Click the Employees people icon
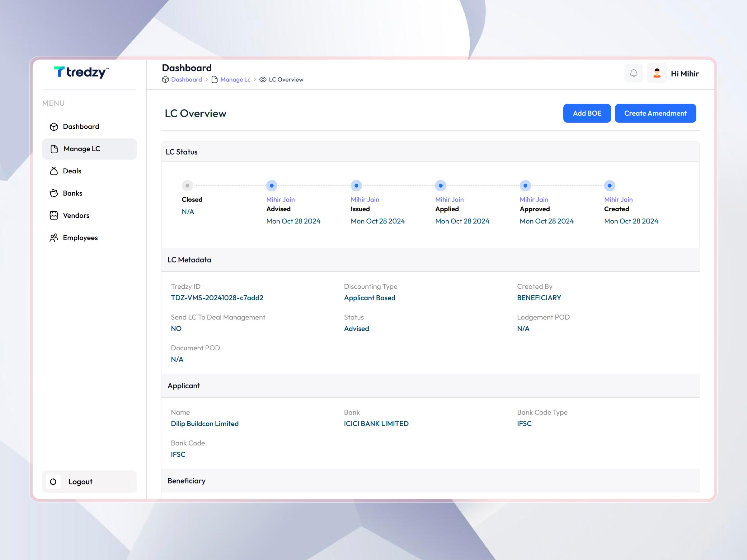The width and height of the screenshot is (747, 560). (54, 238)
